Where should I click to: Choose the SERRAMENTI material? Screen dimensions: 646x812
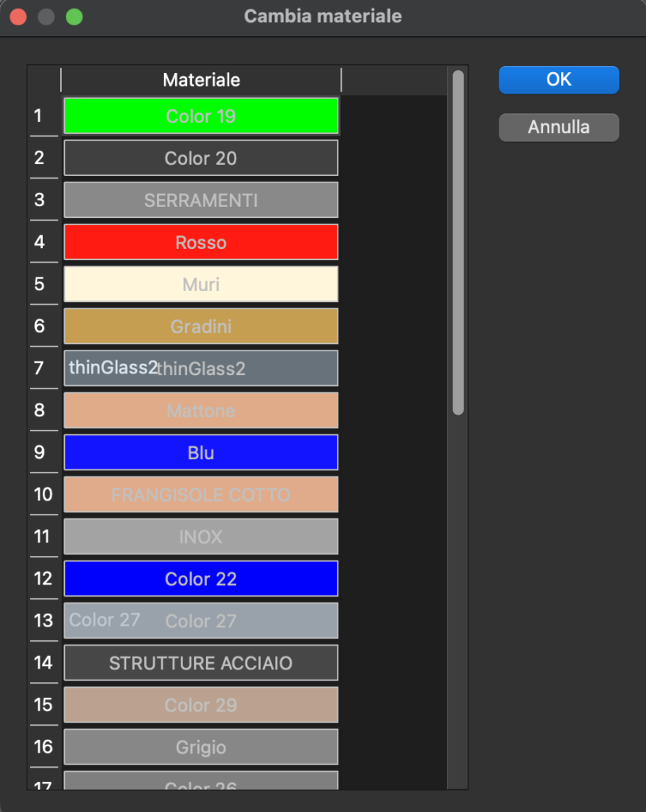pos(201,201)
